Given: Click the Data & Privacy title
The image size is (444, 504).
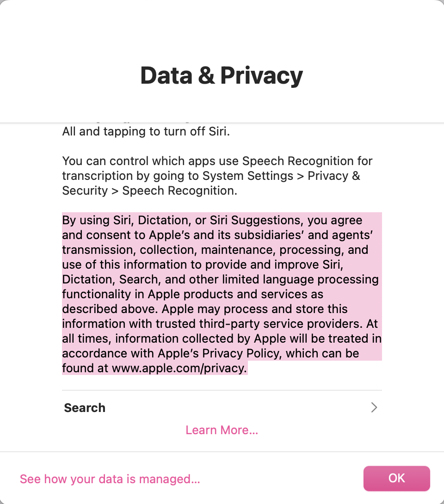Looking at the screenshot, I should 222,75.
